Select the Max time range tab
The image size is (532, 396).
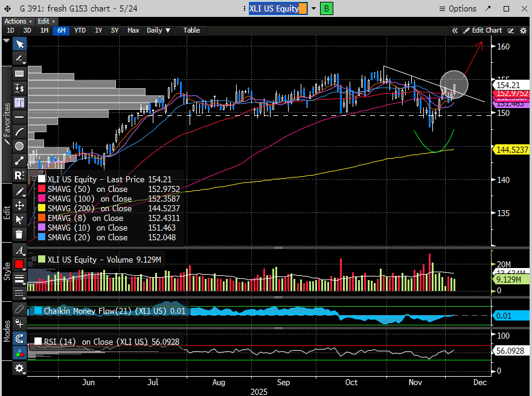[x=133, y=30]
